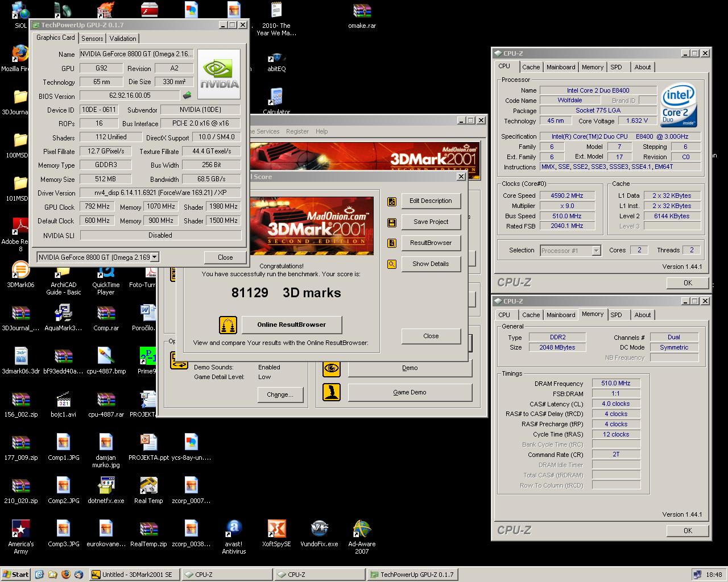The height and width of the screenshot is (582, 728).
Task: Launch the Online ResultBrowser button
Action: coord(291,325)
